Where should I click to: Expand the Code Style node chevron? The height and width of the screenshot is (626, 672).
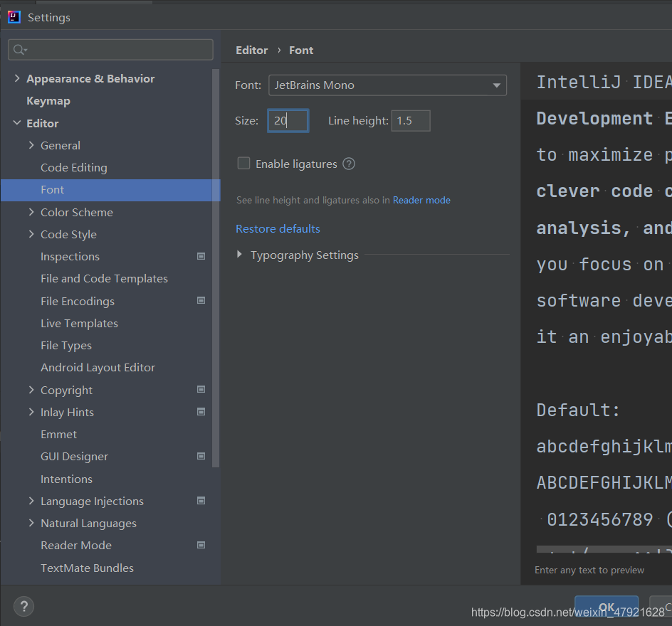[31, 234]
